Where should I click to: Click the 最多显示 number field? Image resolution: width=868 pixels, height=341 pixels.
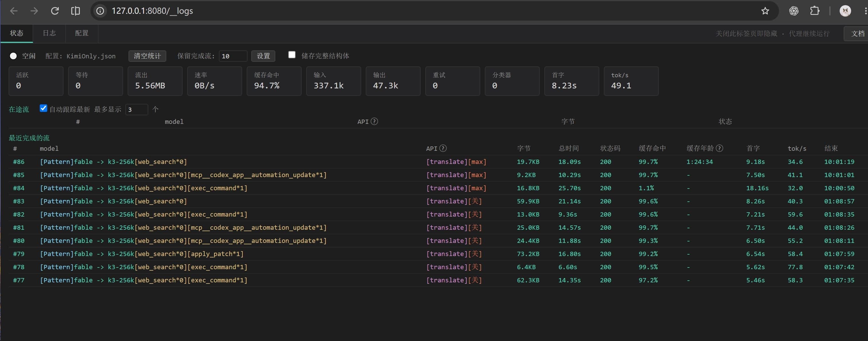pyautogui.click(x=137, y=110)
